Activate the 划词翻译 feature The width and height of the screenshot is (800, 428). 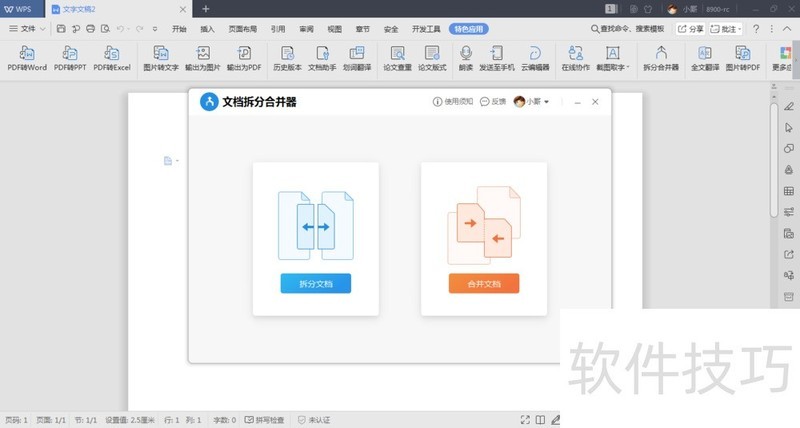click(x=357, y=58)
